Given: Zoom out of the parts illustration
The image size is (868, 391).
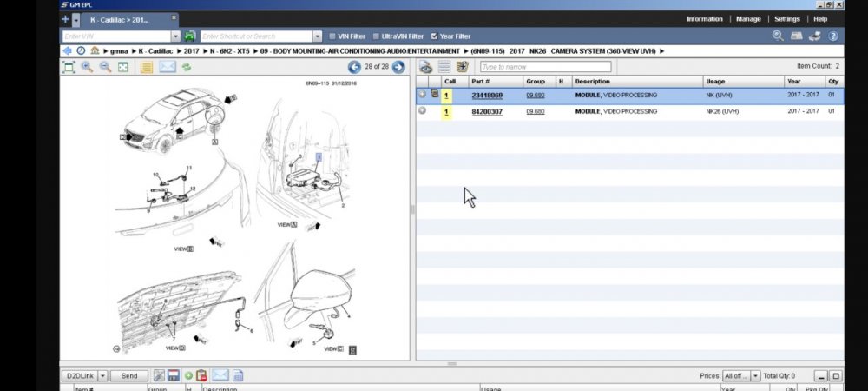Looking at the screenshot, I should pyautogui.click(x=105, y=67).
